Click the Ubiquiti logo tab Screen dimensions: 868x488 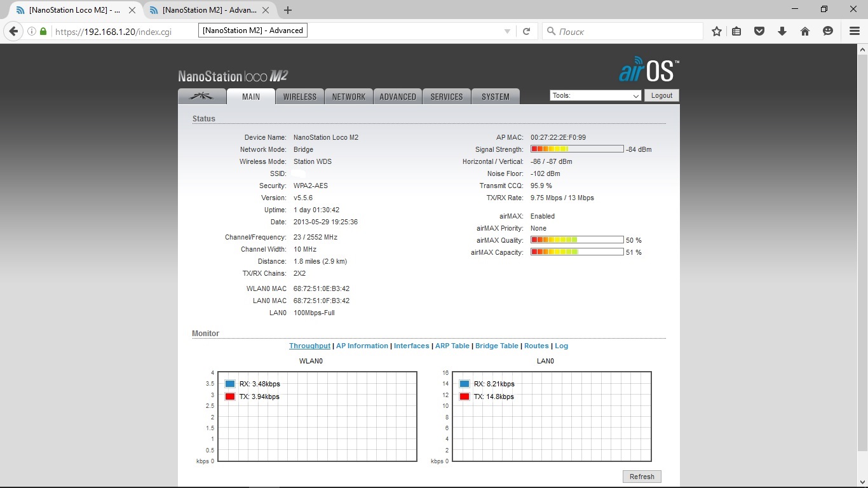[x=202, y=97]
